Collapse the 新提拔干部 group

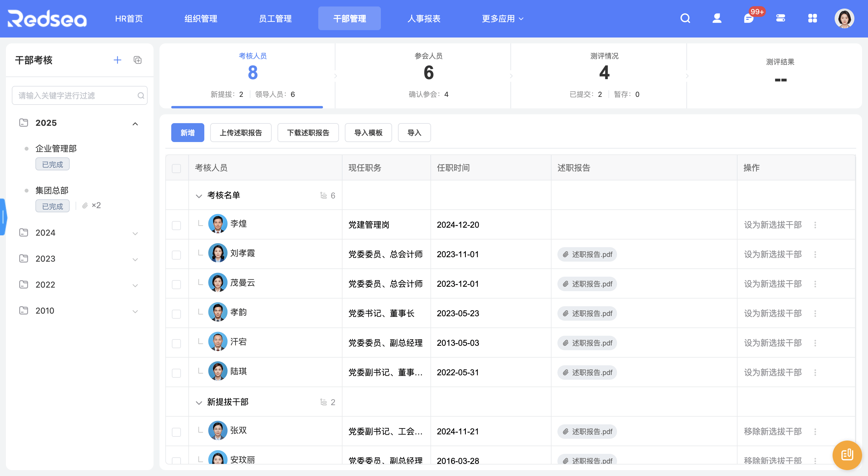coord(199,402)
